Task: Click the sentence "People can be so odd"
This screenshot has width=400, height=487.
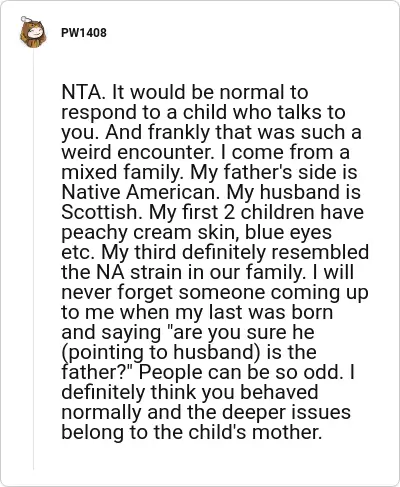Action: pyautogui.click(x=240, y=372)
